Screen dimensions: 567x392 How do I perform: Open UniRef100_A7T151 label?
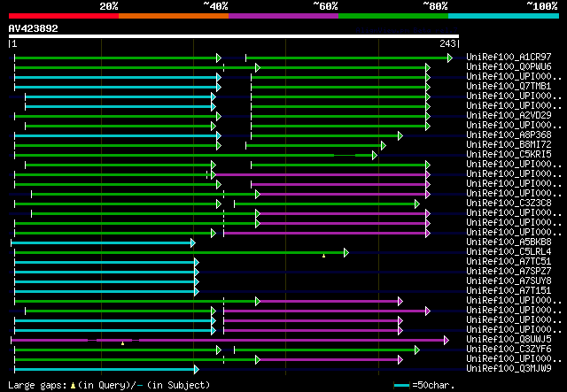[x=509, y=291]
